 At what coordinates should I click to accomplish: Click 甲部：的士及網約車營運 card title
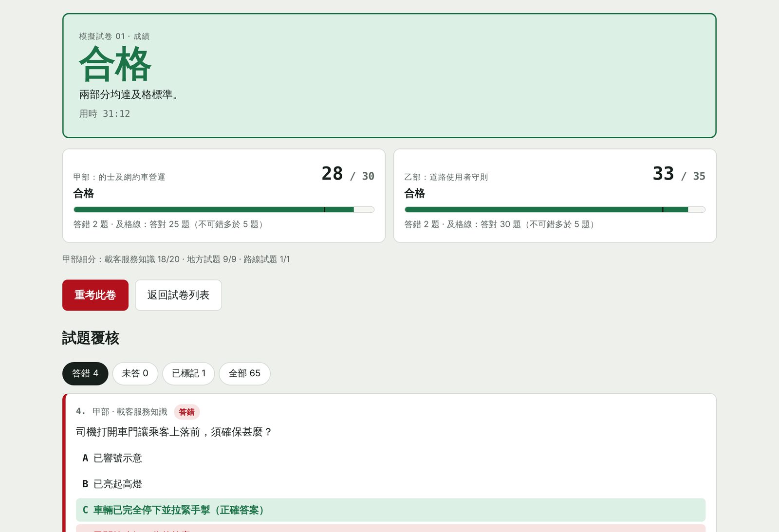(x=119, y=177)
